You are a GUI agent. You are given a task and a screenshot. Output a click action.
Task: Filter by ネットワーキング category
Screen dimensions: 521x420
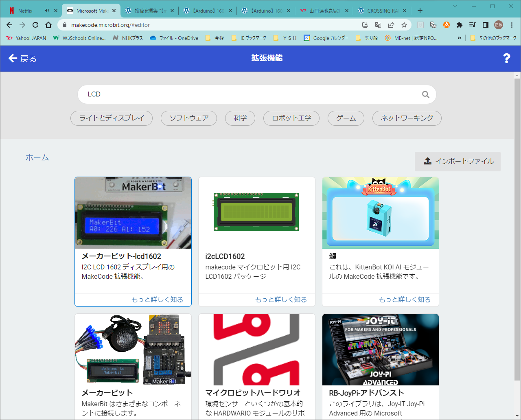pos(407,118)
